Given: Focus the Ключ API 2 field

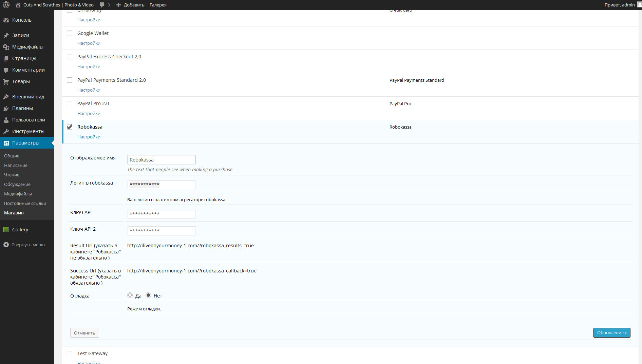Looking at the screenshot, I should point(162,231).
